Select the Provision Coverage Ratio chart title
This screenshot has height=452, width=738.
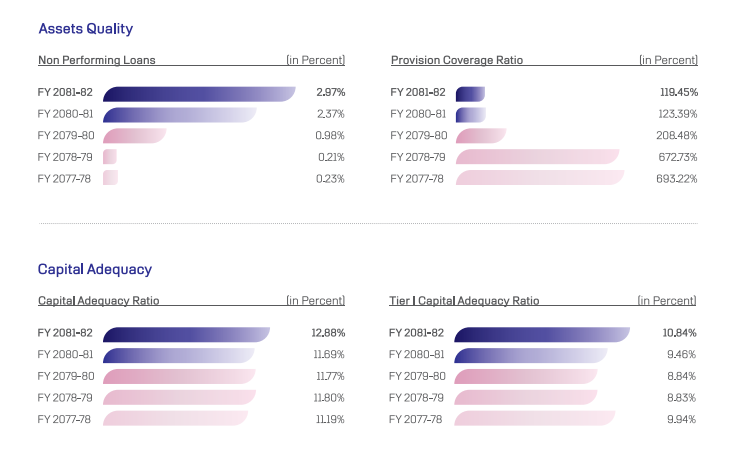(x=457, y=60)
